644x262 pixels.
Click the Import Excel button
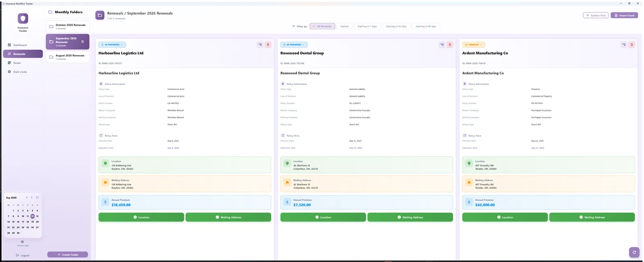coord(624,15)
